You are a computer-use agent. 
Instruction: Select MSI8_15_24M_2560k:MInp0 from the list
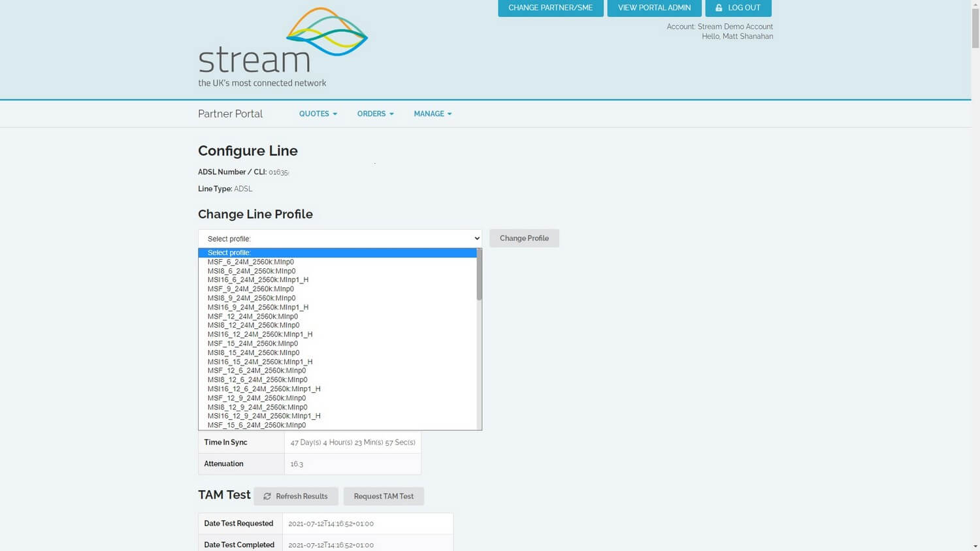pyautogui.click(x=253, y=353)
